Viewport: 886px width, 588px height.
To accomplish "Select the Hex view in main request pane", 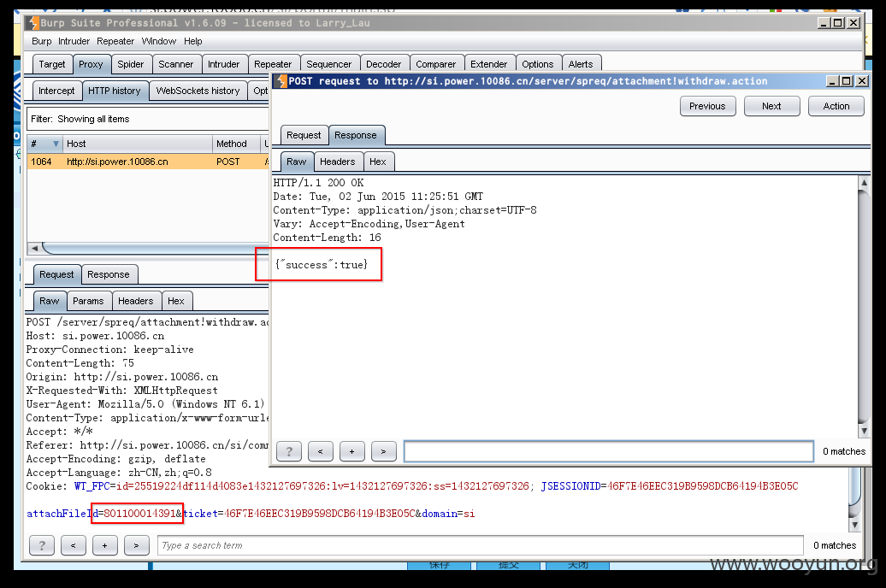I will pos(175,301).
